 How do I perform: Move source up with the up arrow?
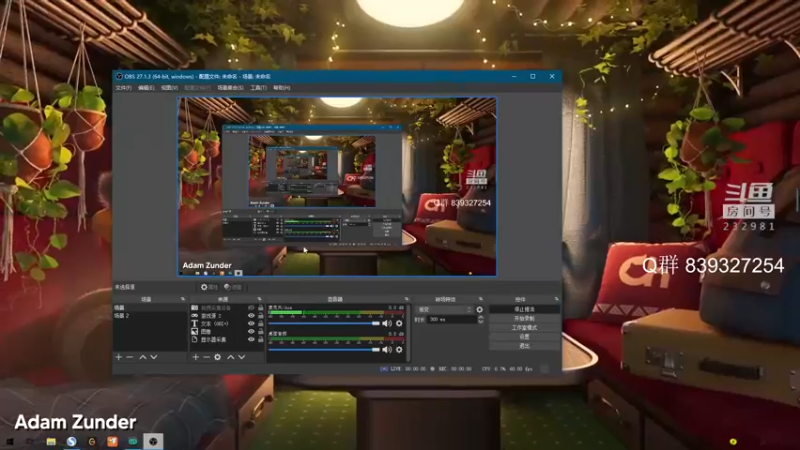[x=231, y=357]
